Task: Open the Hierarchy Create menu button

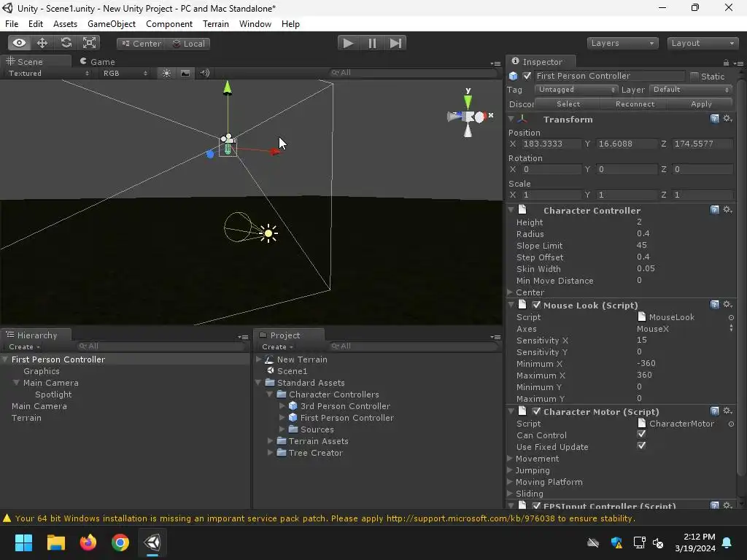Action: (24, 347)
